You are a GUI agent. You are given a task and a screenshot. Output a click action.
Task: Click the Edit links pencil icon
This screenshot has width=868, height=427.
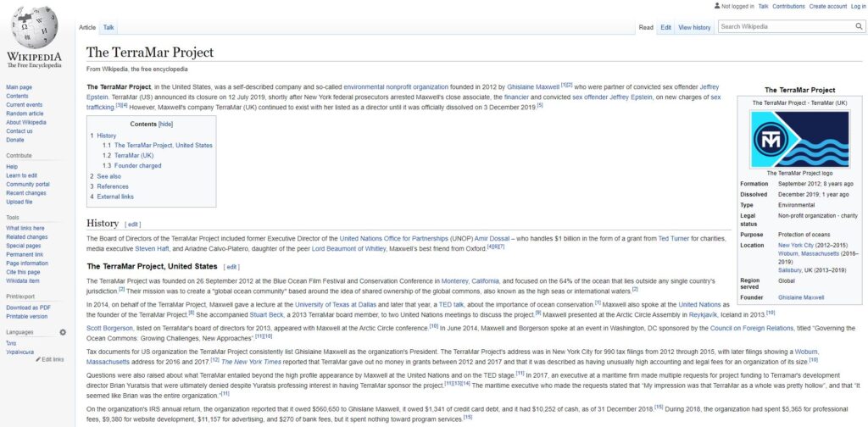(x=38, y=359)
